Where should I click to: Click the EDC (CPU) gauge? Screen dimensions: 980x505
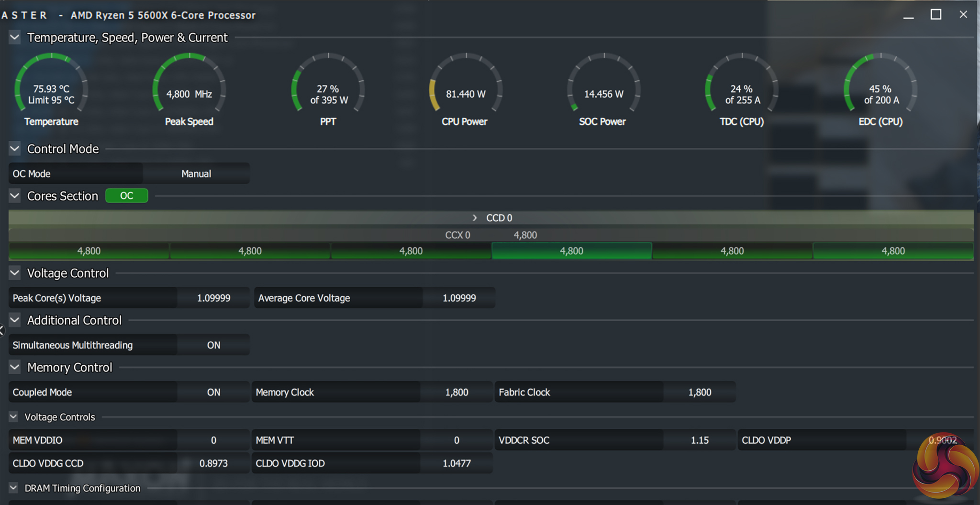(x=880, y=86)
